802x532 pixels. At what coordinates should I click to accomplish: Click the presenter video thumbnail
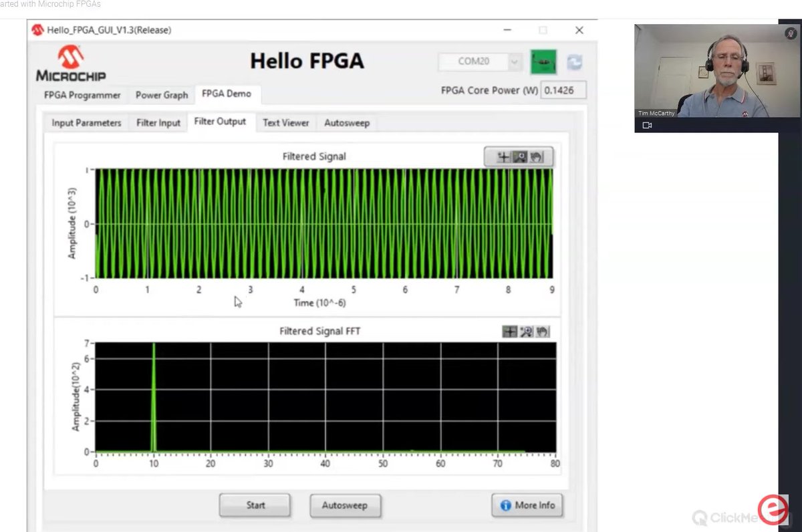tap(717, 71)
